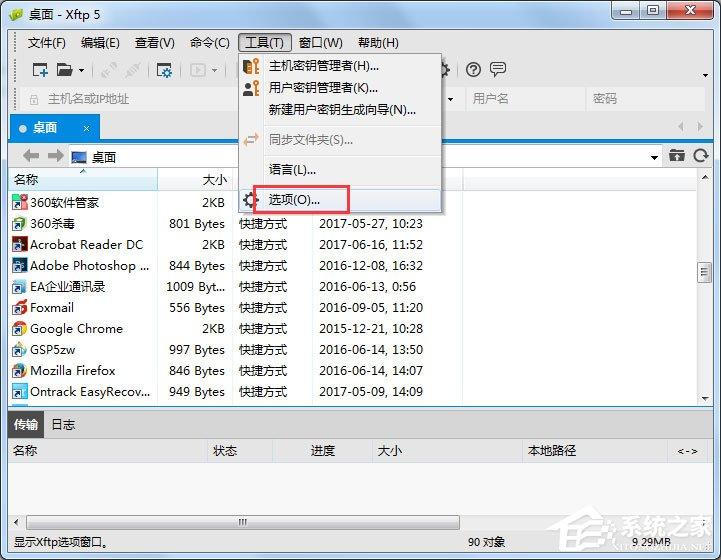
Task: Select the 1009 Byt... size cell
Action: click(195, 287)
